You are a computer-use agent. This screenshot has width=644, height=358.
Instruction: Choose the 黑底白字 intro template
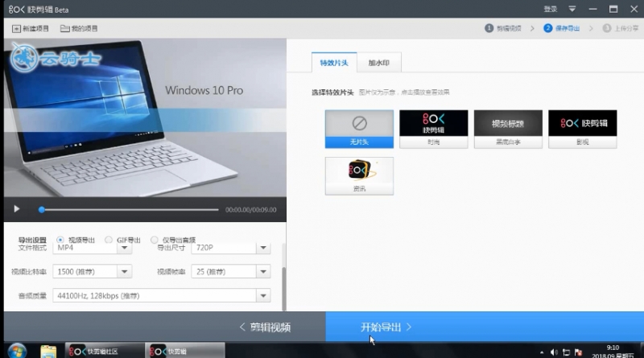tap(508, 129)
